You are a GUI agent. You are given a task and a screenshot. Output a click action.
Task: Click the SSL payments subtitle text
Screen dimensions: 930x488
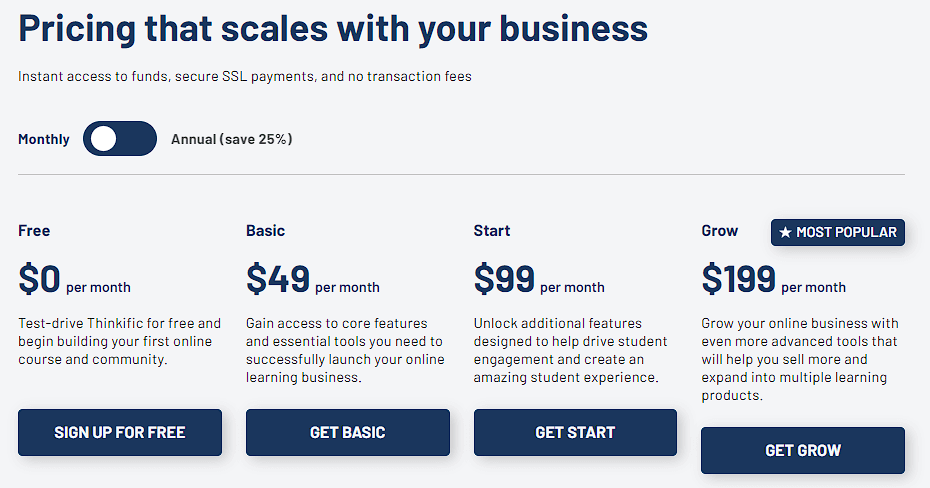[245, 76]
